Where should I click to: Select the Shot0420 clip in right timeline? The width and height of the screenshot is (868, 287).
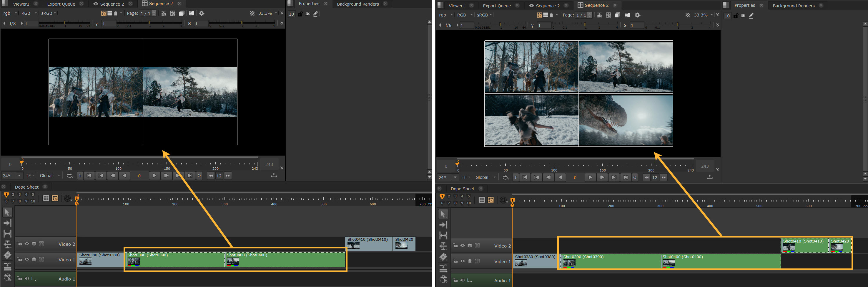click(x=839, y=245)
